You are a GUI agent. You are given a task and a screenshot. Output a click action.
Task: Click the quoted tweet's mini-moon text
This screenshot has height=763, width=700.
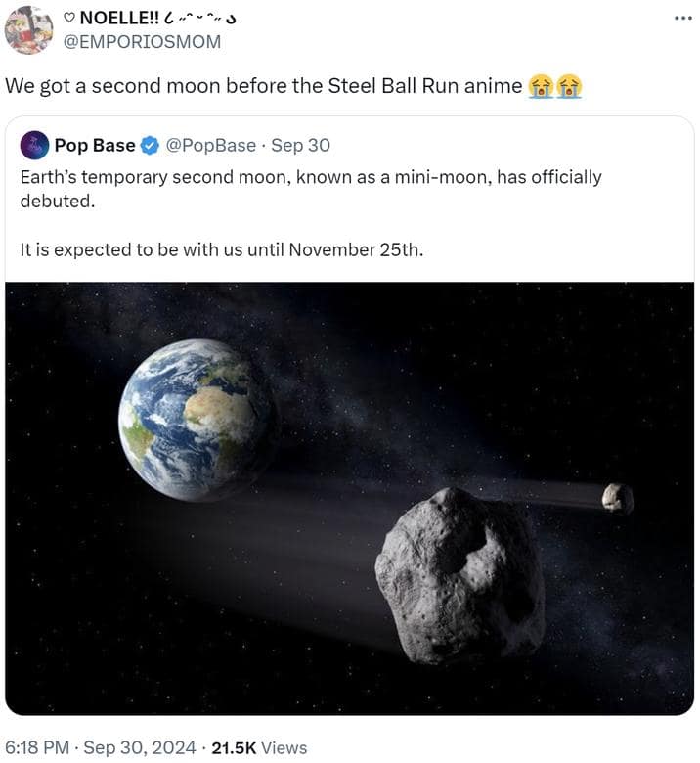(311, 190)
